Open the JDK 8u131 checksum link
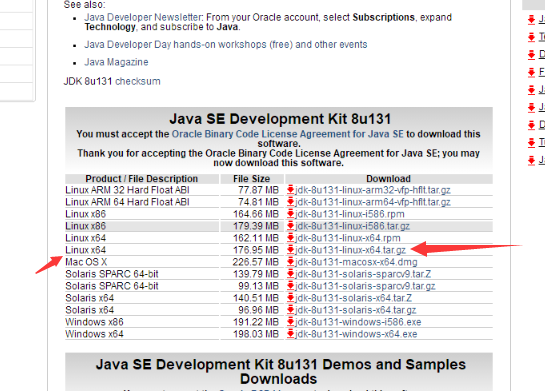 (x=138, y=81)
